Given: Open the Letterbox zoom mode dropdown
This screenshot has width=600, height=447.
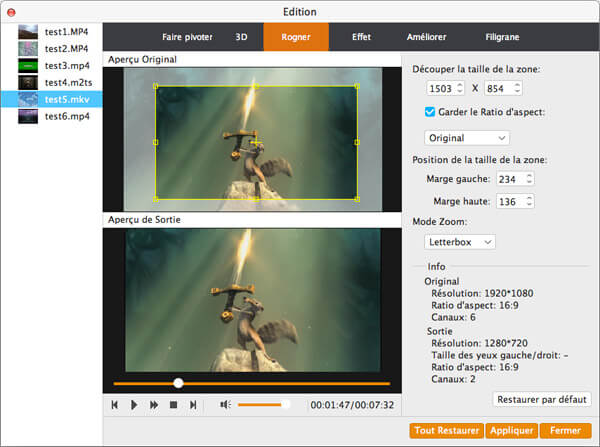Looking at the screenshot, I should pyautogui.click(x=460, y=242).
